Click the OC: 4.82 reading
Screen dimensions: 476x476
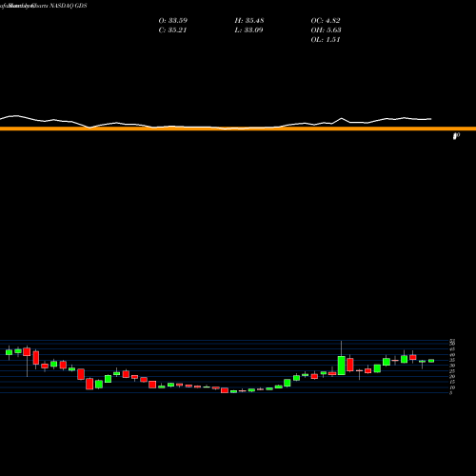(x=326, y=21)
